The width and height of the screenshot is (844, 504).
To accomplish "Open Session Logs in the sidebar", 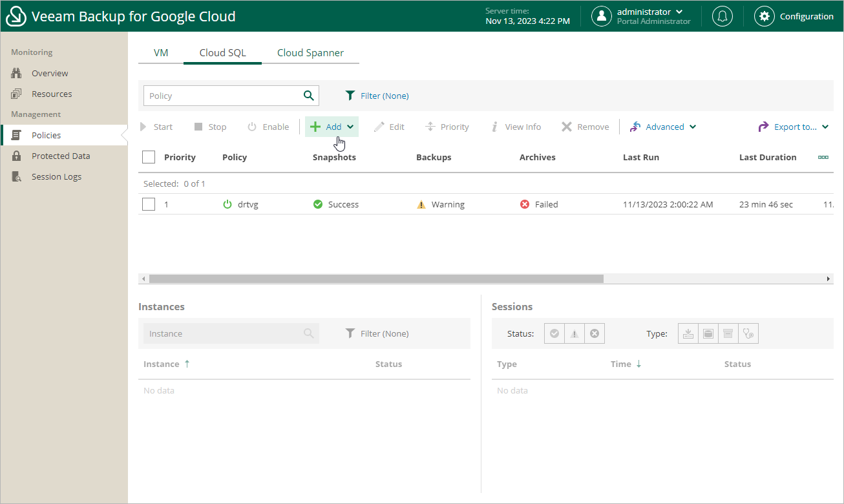I will click(56, 176).
